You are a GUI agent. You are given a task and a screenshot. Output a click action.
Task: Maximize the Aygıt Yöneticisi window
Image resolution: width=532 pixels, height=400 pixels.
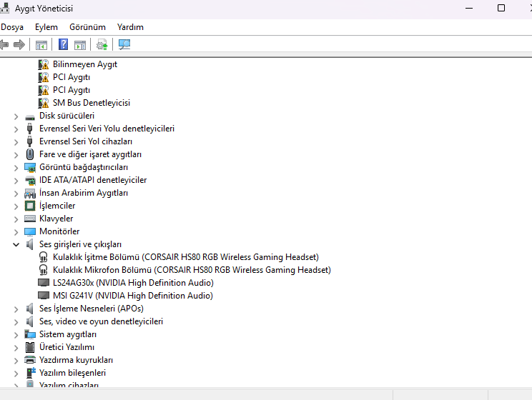click(x=501, y=8)
